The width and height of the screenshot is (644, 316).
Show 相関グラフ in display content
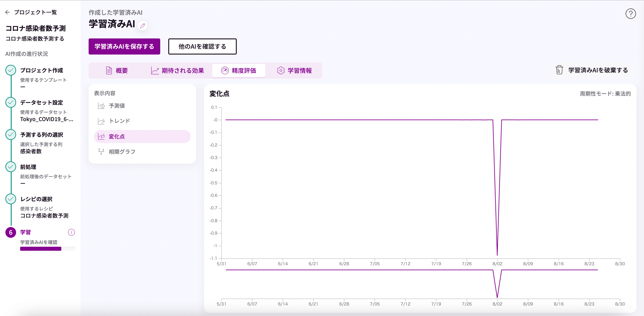pyautogui.click(x=142, y=152)
